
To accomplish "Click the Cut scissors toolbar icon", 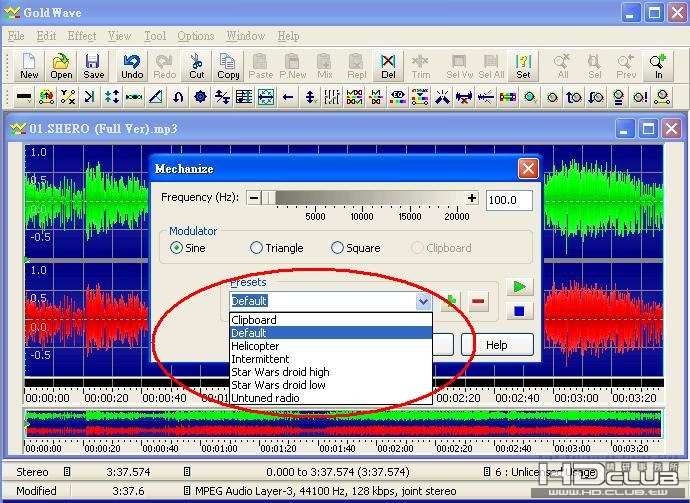I will coord(197,66).
